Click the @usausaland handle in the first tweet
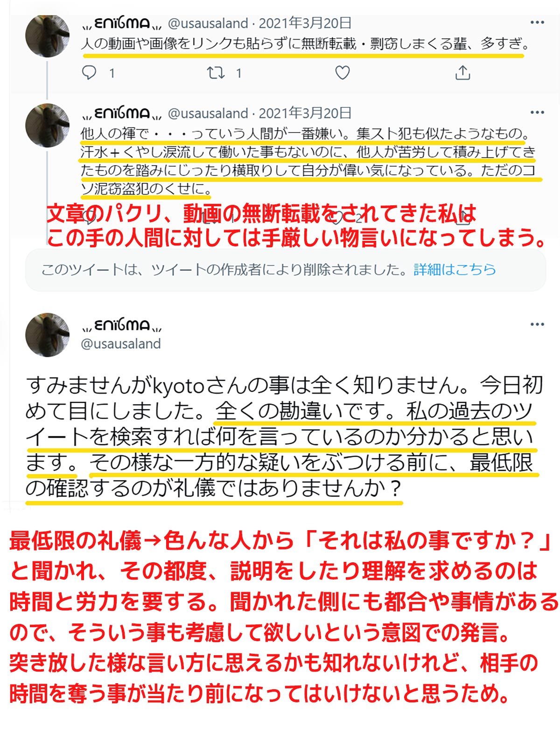560x735 pixels. pyautogui.click(x=208, y=23)
